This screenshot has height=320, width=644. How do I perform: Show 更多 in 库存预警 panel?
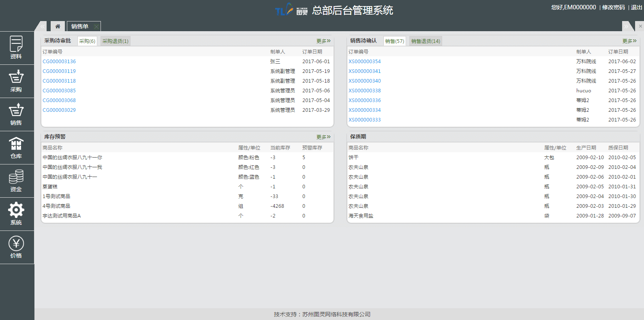[323, 137]
